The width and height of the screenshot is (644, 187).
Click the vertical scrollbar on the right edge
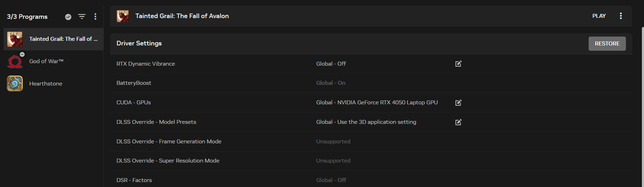pos(642,106)
